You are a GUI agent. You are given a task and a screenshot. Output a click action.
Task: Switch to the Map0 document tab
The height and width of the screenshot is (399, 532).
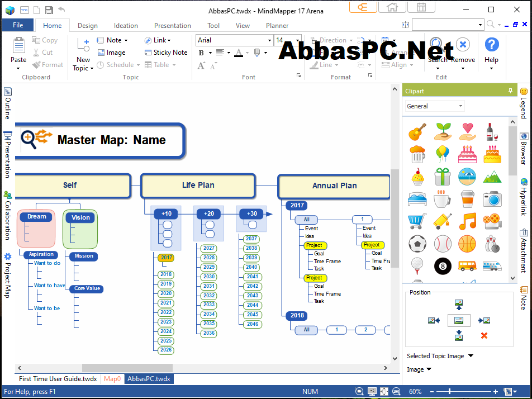[x=112, y=379]
